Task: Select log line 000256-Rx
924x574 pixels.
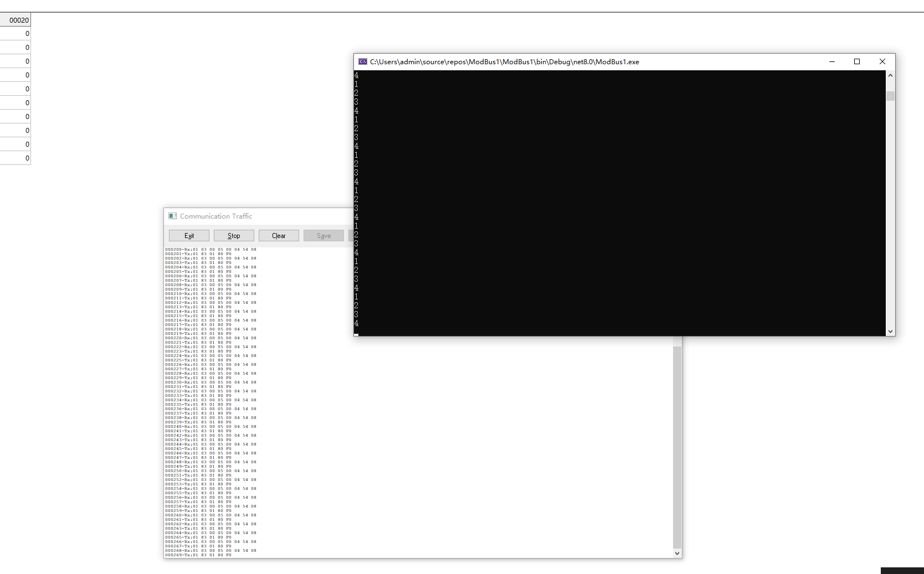Action: coord(211,498)
